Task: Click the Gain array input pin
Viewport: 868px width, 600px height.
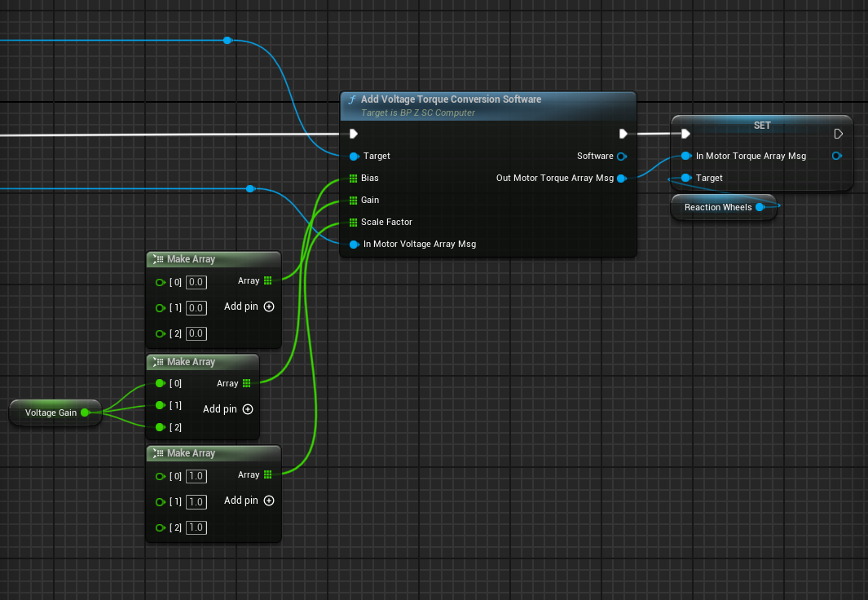Action: tap(353, 200)
